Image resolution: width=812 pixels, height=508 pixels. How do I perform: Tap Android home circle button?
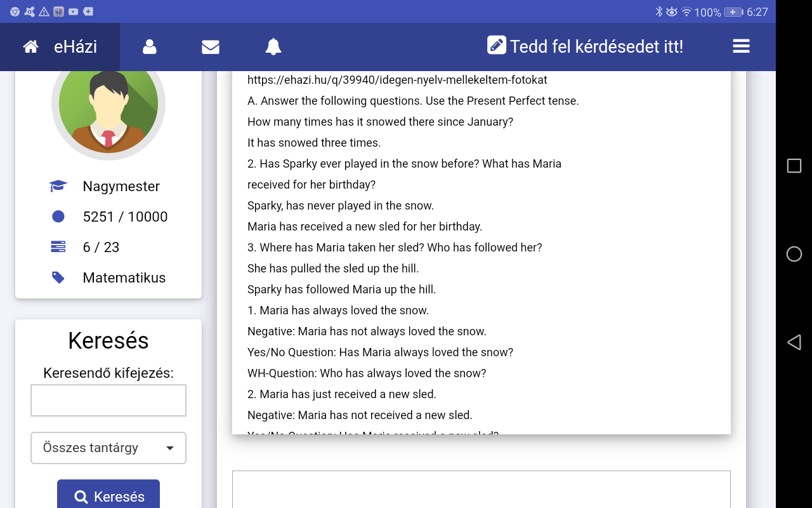click(x=794, y=254)
